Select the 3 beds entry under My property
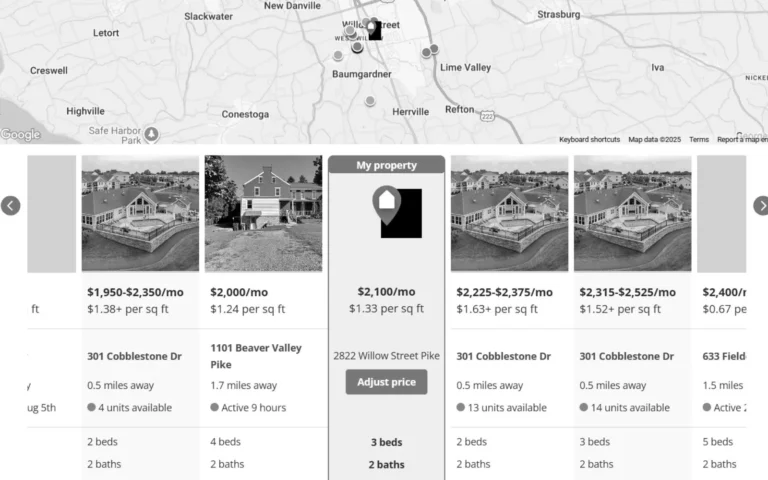Viewport: 768px width, 480px height. pos(386,442)
